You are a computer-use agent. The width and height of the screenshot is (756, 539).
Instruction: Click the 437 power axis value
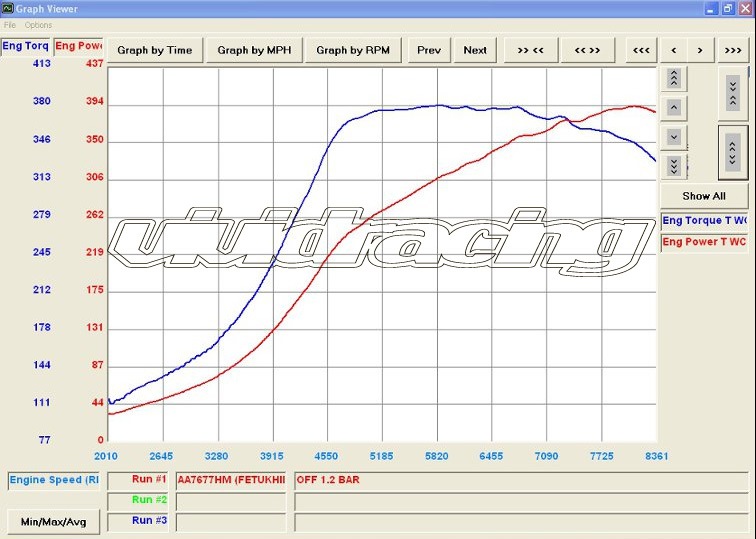tap(94, 63)
